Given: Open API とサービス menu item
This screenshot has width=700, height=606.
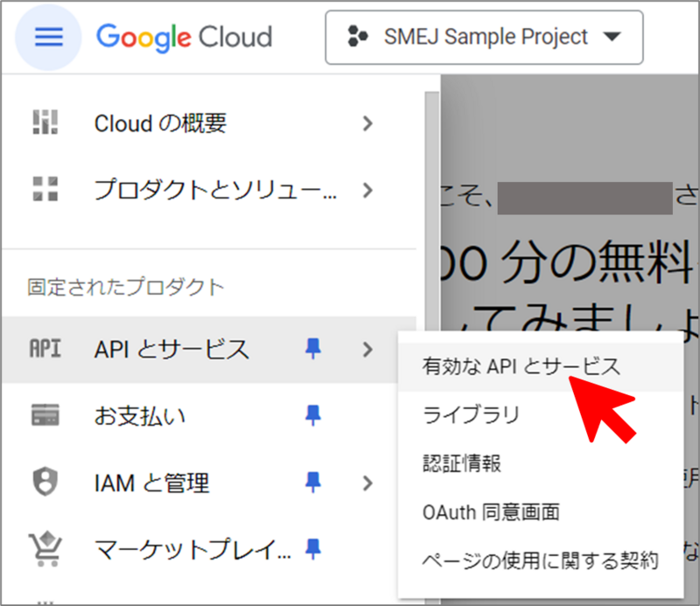Looking at the screenshot, I should click(x=209, y=350).
